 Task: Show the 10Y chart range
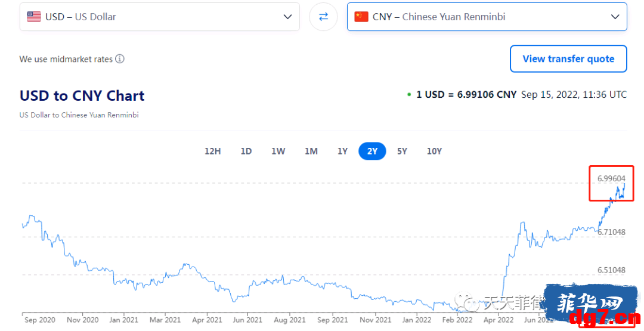point(434,151)
